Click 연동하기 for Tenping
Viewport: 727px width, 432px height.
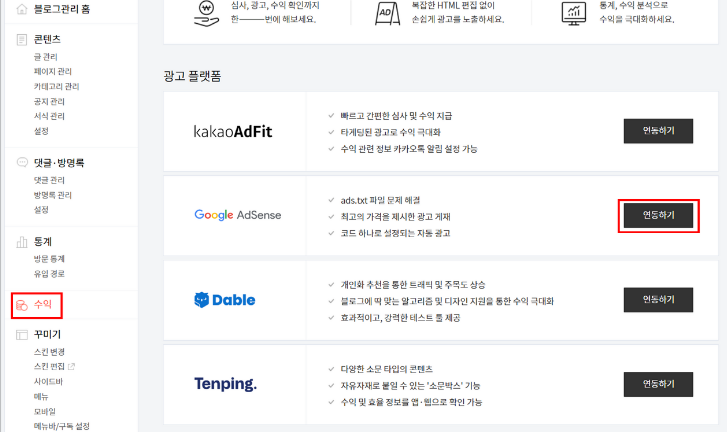point(658,384)
